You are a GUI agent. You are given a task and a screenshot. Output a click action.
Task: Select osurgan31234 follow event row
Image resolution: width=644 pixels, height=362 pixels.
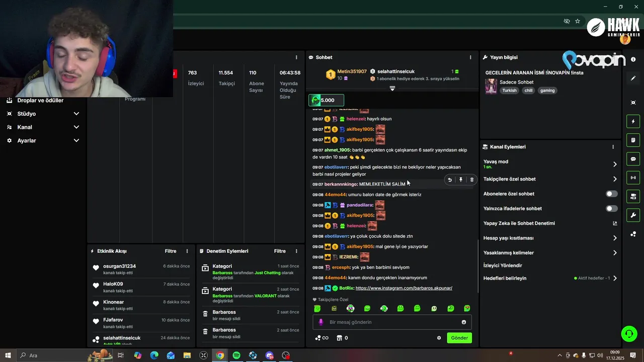[141, 269]
